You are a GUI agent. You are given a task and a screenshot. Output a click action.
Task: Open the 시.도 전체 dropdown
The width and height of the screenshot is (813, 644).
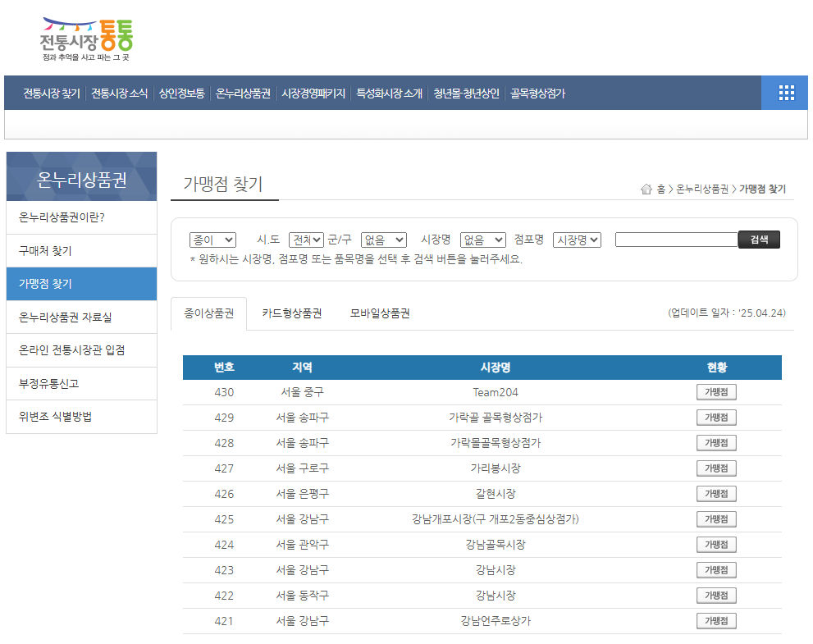pos(306,240)
